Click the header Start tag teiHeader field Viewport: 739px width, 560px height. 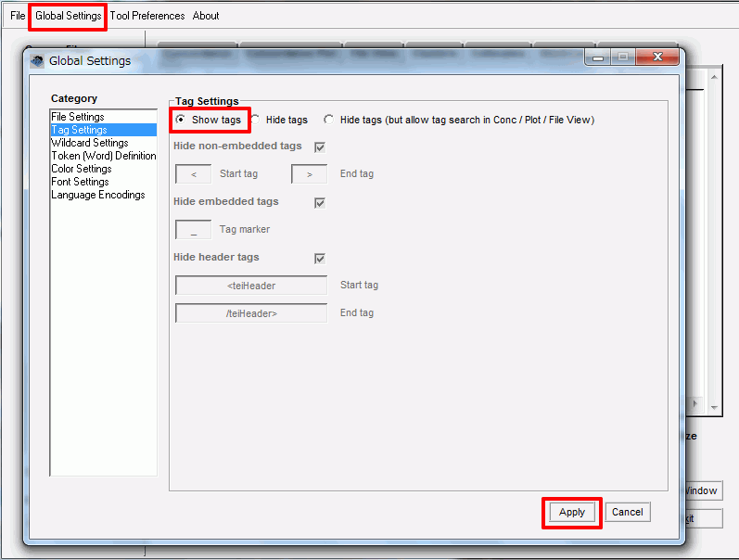[251, 286]
